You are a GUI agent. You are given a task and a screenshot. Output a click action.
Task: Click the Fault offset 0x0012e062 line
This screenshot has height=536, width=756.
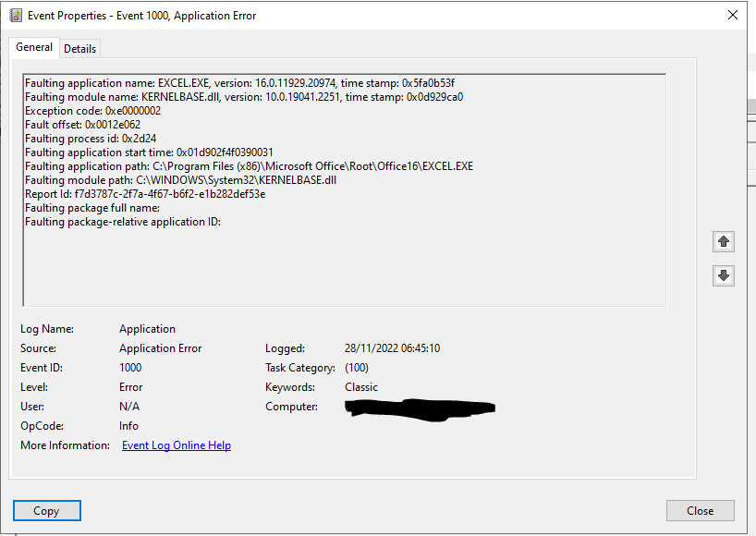pos(83,125)
